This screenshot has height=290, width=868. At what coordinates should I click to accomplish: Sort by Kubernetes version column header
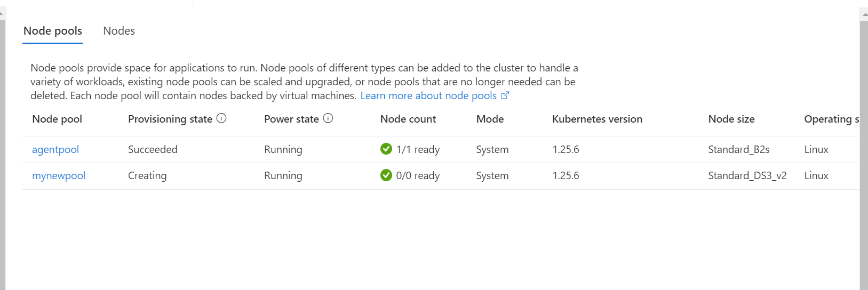coord(597,119)
